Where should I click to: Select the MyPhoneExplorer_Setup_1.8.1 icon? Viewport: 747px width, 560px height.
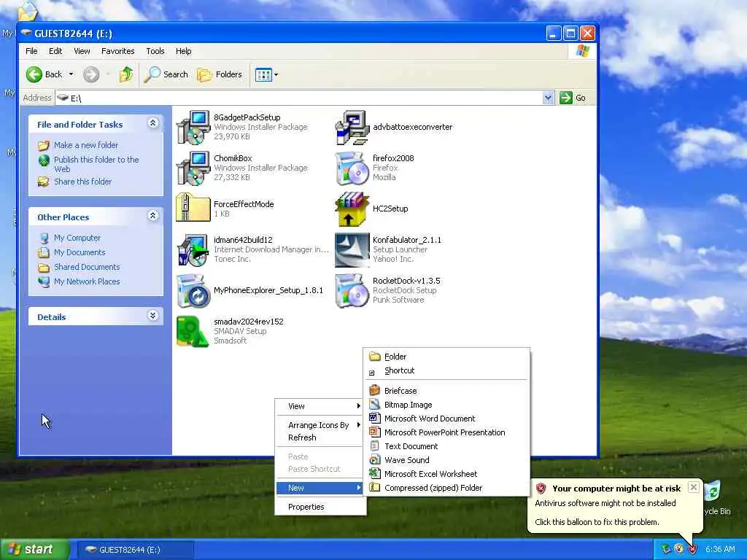coord(193,290)
